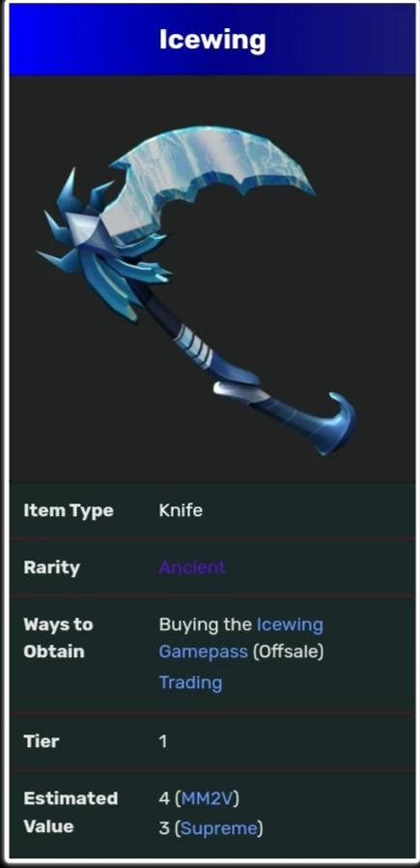Select the Tier value 1
This screenshot has width=420, height=868.
[163, 741]
